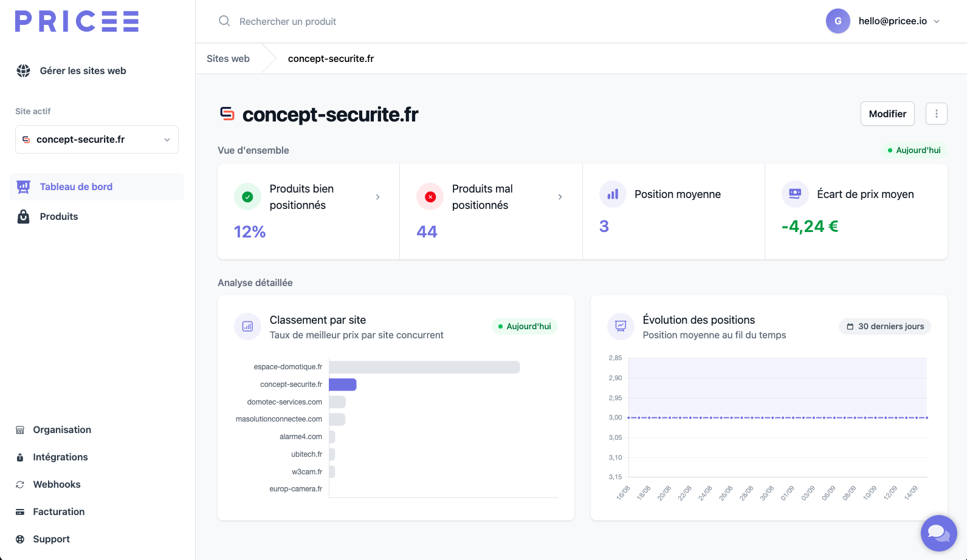Image resolution: width=967 pixels, height=560 pixels.
Task: Click the Évolution des positions title
Action: 699,320
